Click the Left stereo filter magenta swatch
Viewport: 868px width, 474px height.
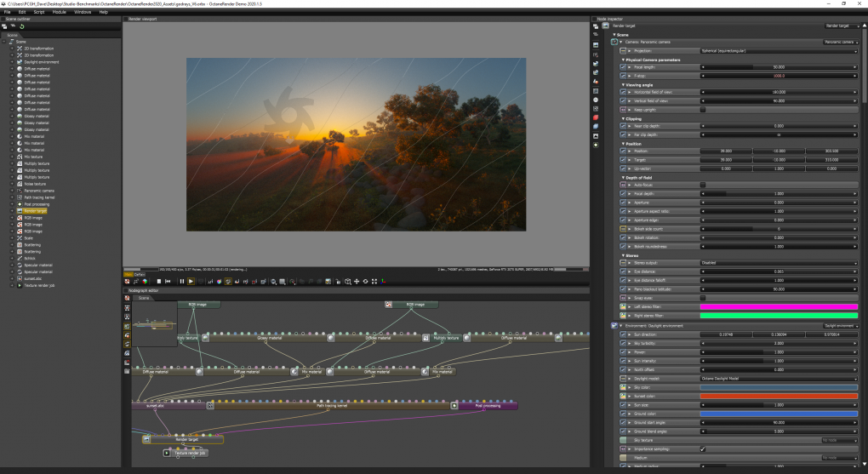[779, 306]
